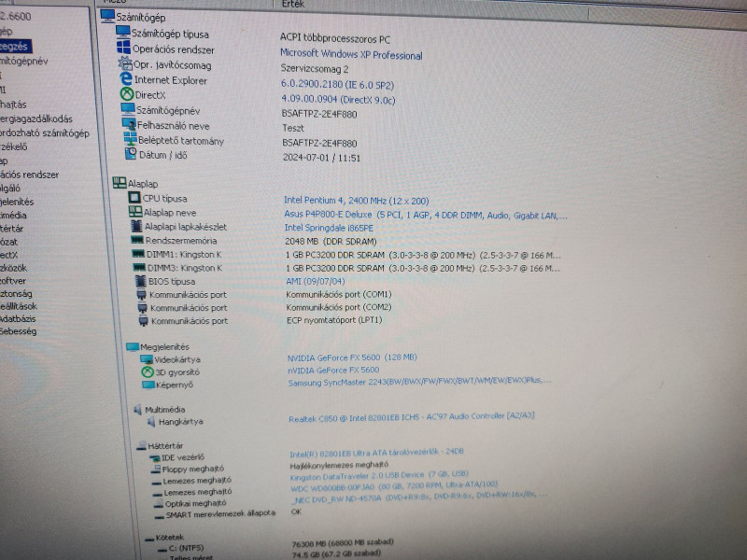Viewport: 747px width, 560px height.
Task: Select the Energiagazdálkodás item in sidebar
Action: coord(36,119)
